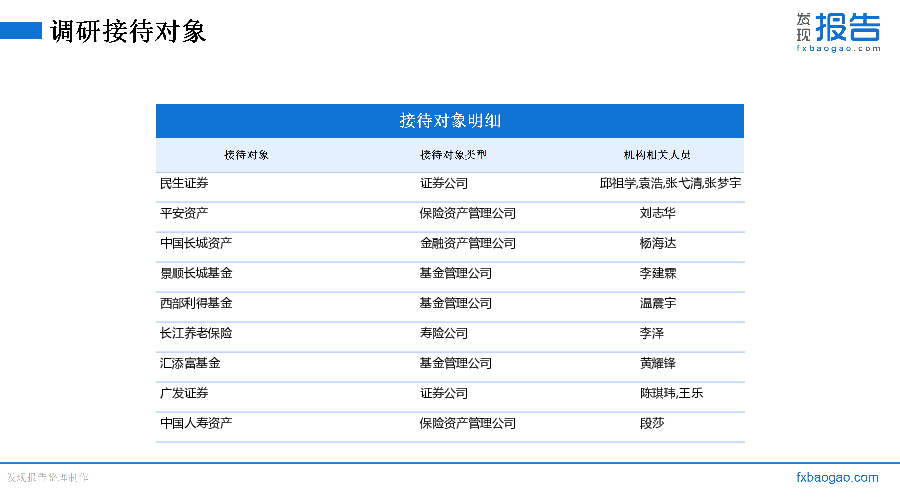Viewport: 900px width, 500px height.
Task: Click 基金管理公司 in the 景顺长城基金 row
Action: (x=456, y=273)
